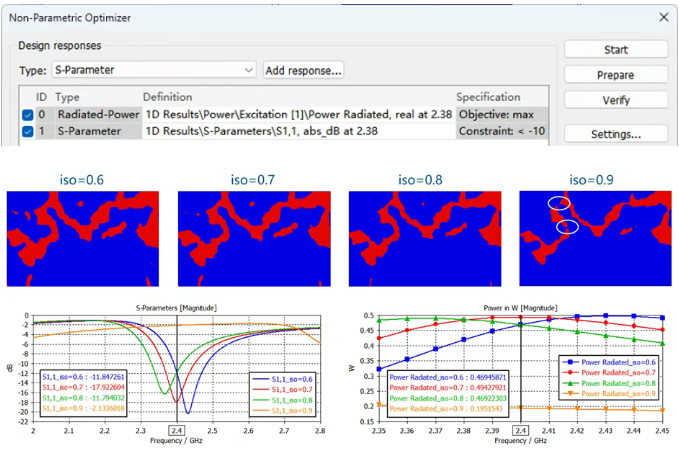Click the iso=0.7 topology thumbnail

(254, 239)
